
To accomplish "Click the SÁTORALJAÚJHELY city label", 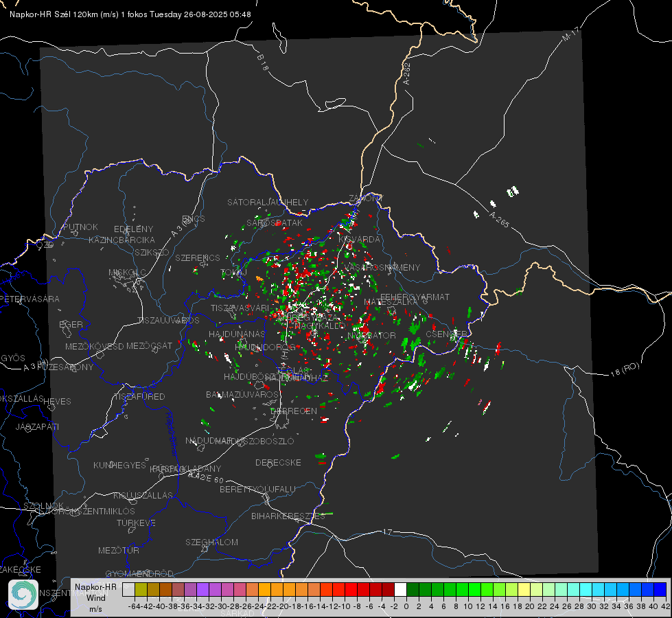I will pos(268,202).
